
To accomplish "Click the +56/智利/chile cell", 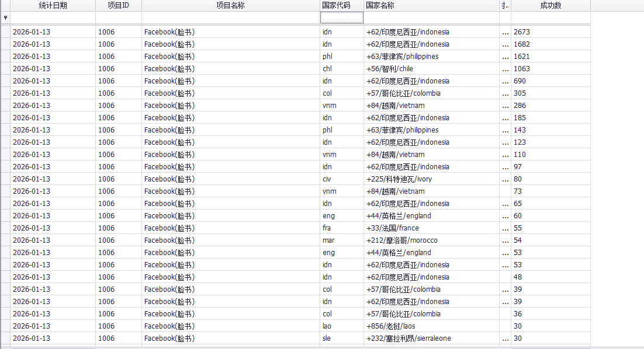I will coord(431,69).
